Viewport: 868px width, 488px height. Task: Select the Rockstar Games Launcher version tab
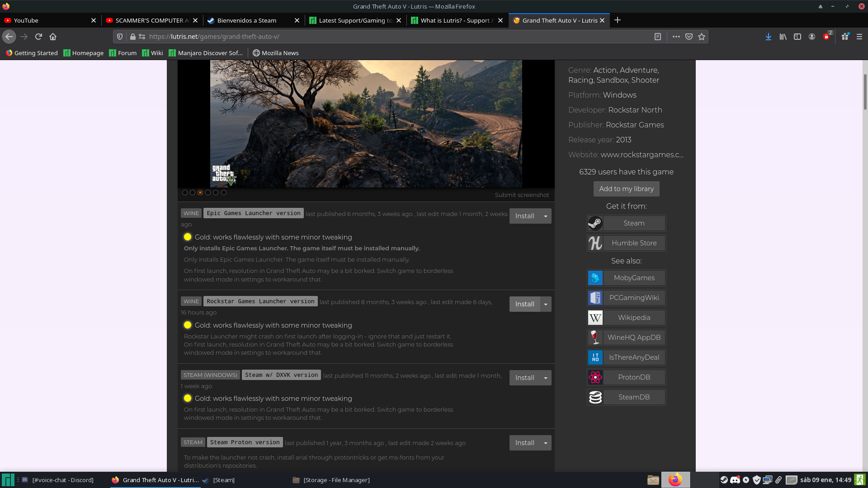[260, 301]
